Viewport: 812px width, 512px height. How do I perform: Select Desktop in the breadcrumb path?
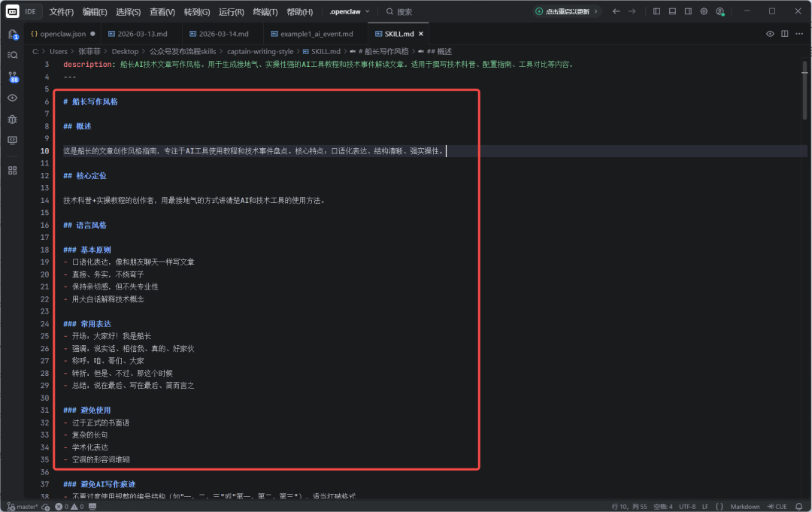(x=125, y=51)
